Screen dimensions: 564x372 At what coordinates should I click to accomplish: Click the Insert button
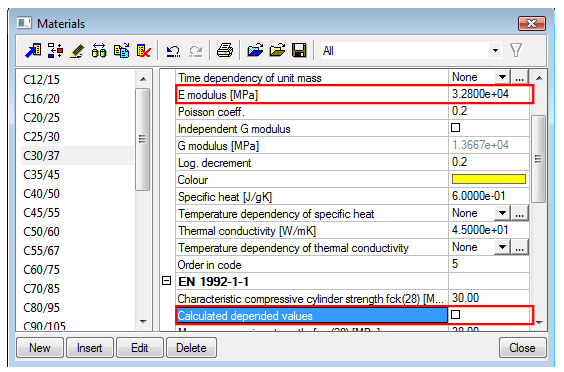[90, 348]
